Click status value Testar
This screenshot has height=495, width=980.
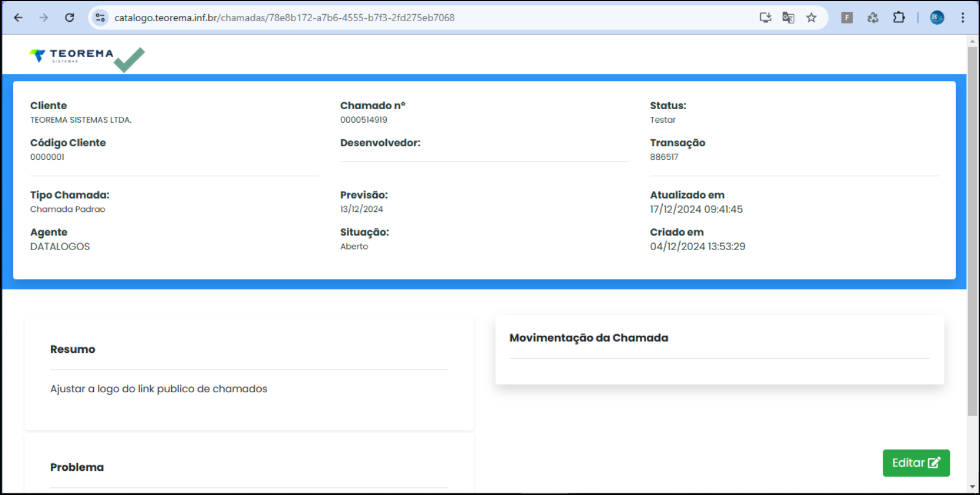[663, 120]
